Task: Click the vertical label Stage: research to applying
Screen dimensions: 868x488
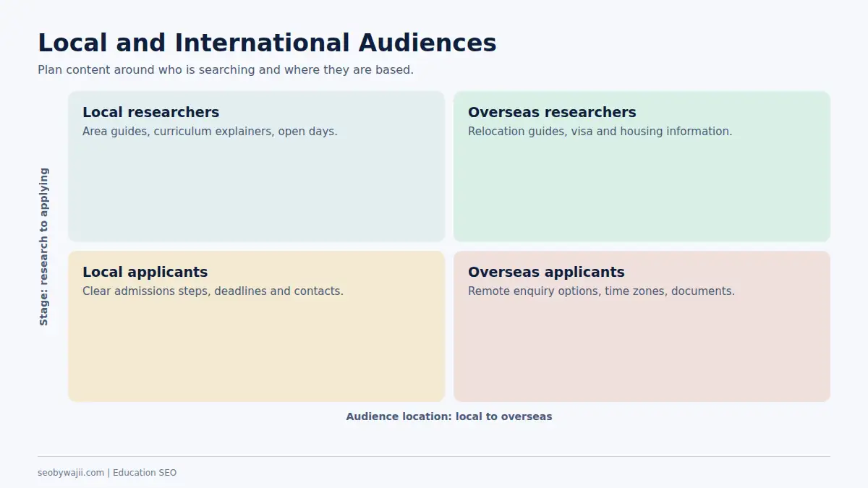Action: [x=44, y=247]
